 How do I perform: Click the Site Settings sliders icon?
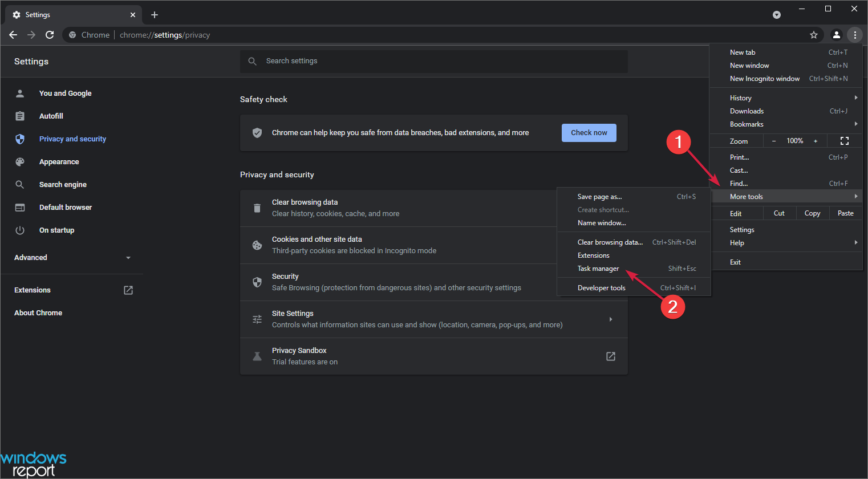pos(257,319)
